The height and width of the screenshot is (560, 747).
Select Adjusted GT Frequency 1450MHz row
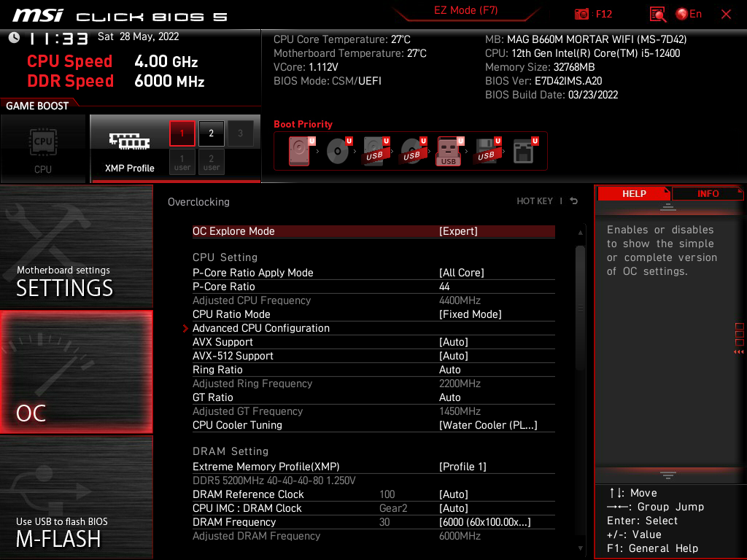click(373, 411)
